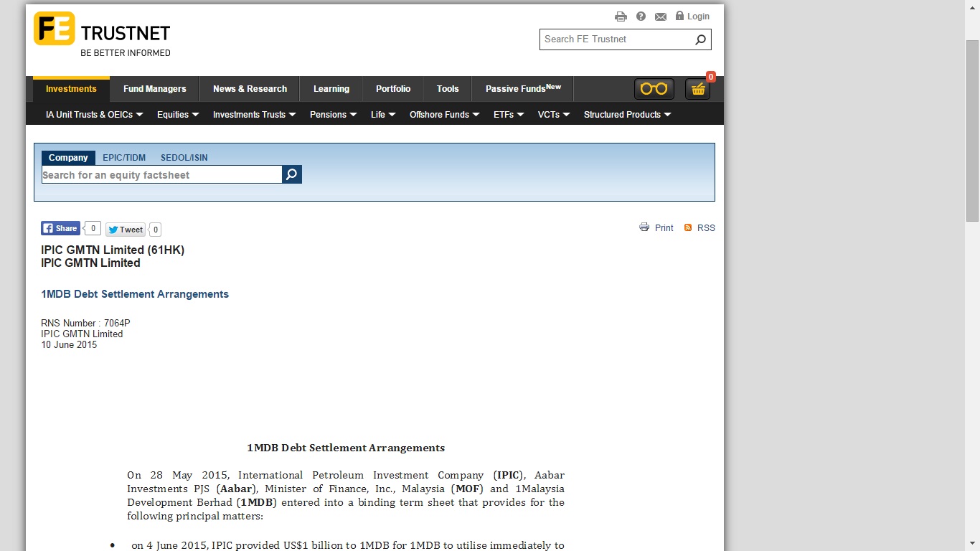Click the Login link with padlock
The height and width of the screenshot is (551, 980).
pos(692,16)
